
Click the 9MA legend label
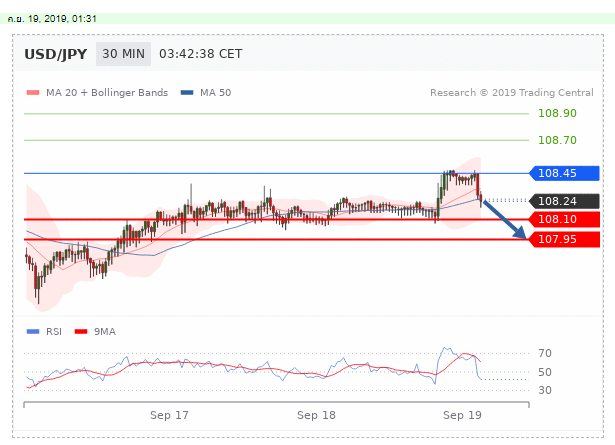[x=105, y=332]
